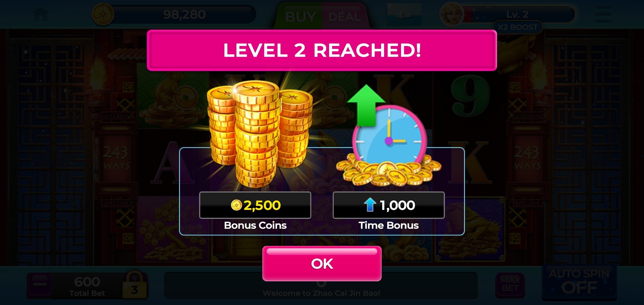Tap the player avatar icon
This screenshot has width=644, height=305.
point(451,15)
